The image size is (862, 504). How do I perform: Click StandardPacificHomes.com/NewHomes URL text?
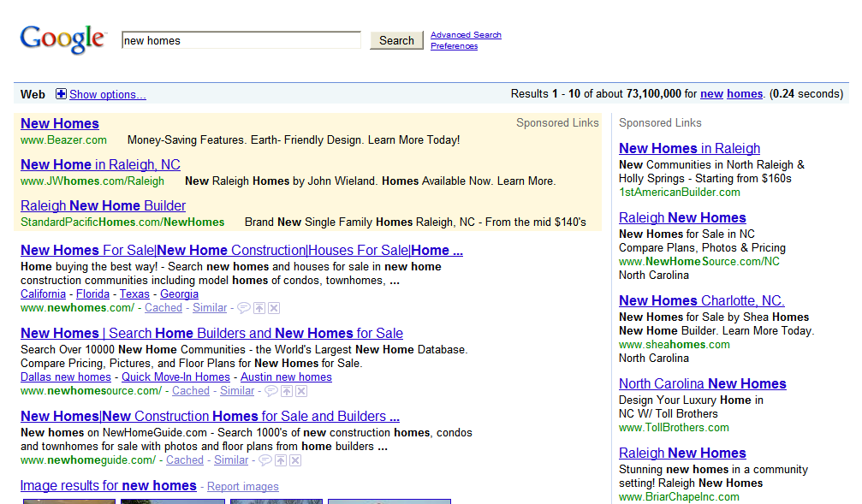pyautogui.click(x=122, y=222)
